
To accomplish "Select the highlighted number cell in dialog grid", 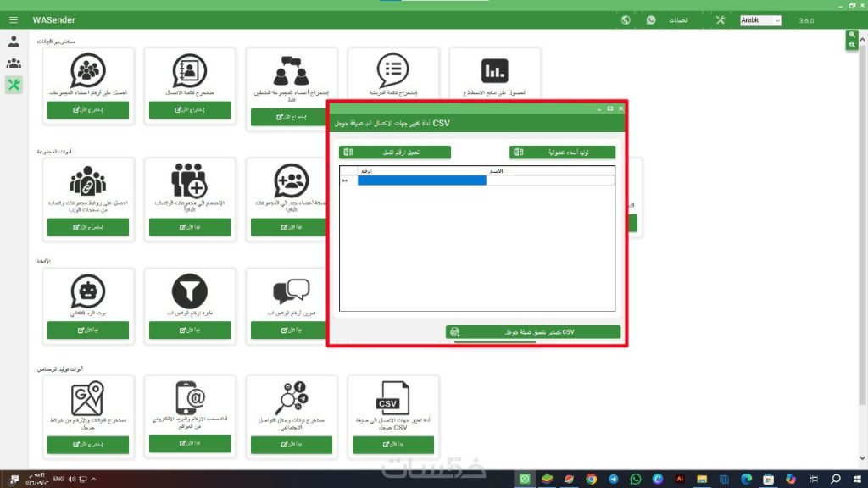I will pyautogui.click(x=422, y=180).
